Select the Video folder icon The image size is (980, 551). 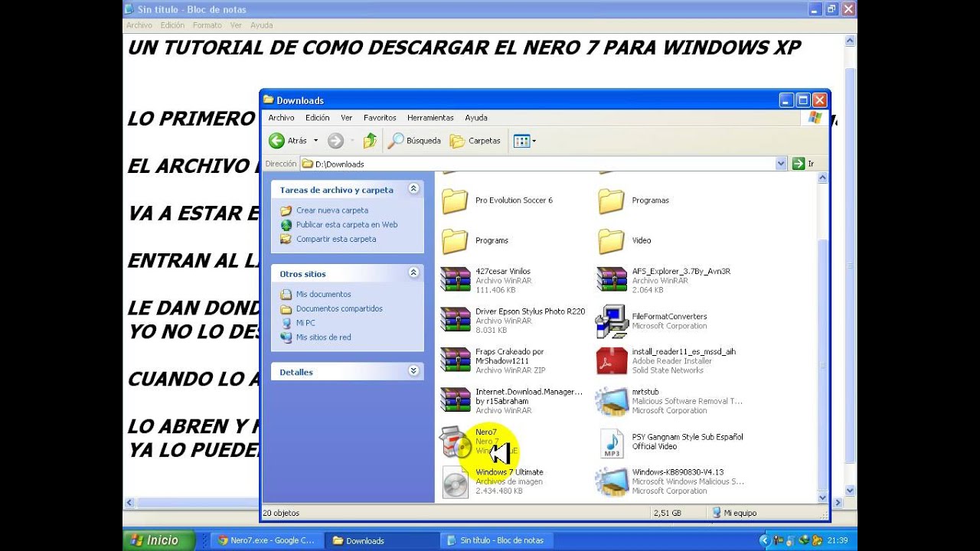click(611, 240)
